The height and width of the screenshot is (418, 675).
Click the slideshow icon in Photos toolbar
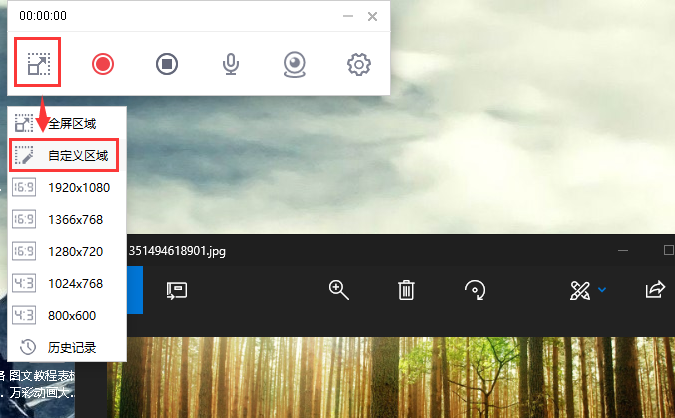pyautogui.click(x=176, y=290)
